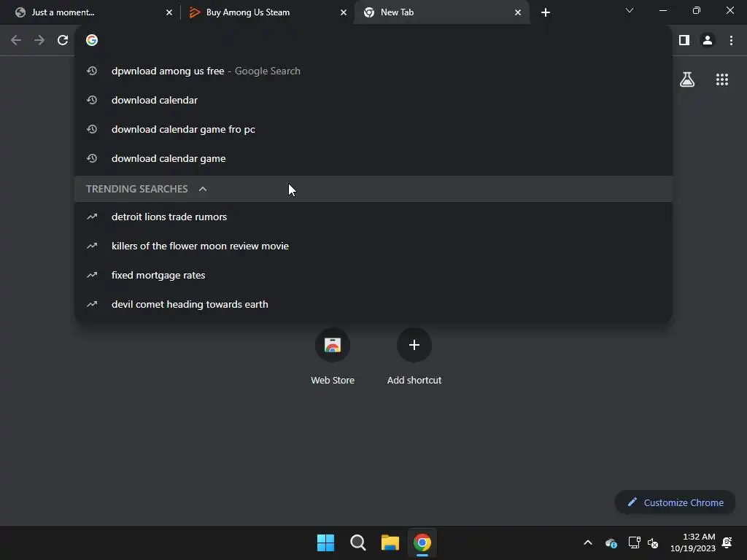747x560 pixels.
Task: Select suggestion 'download calendar'
Action: (373, 100)
